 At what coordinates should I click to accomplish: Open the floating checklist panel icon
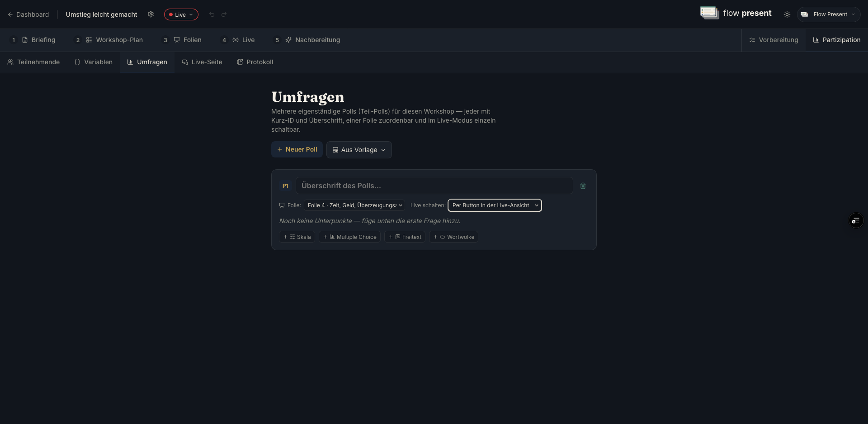(856, 220)
